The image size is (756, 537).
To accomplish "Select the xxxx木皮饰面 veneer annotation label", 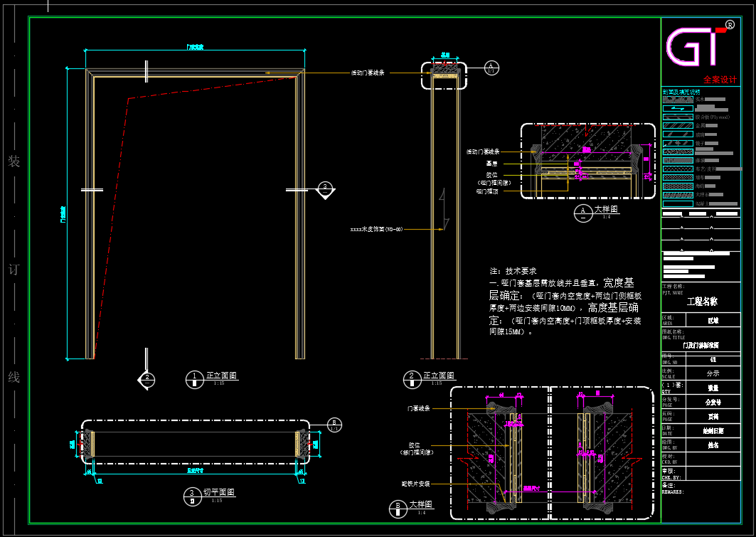I will coord(376,229).
